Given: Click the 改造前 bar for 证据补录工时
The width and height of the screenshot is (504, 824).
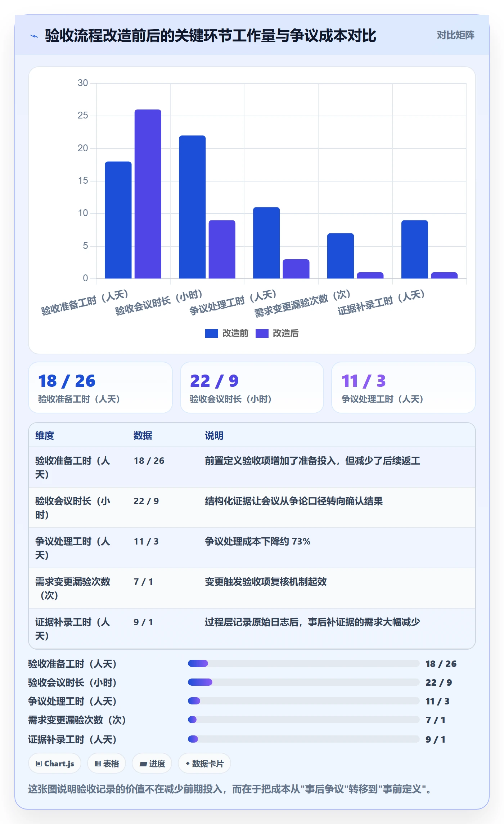Looking at the screenshot, I should point(415,249).
